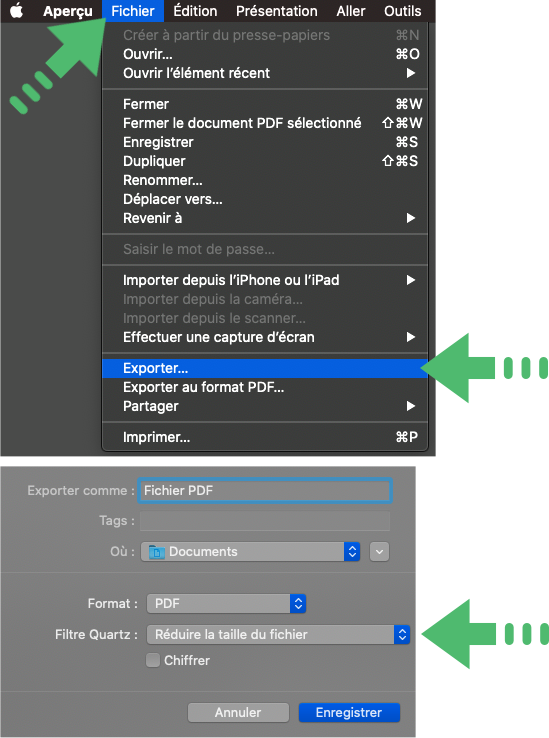Expand the Partager submenu
This screenshot has width=549, height=738.
point(265,406)
